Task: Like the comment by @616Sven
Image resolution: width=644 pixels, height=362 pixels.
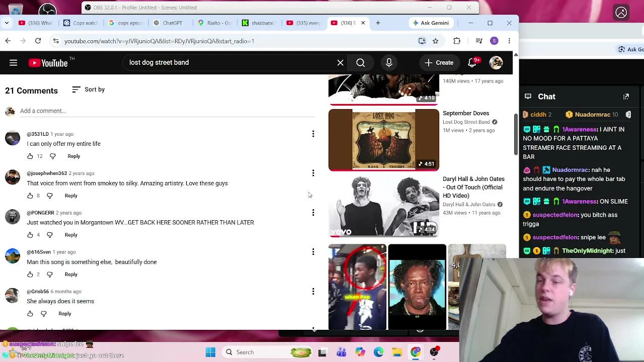Action: click(30, 275)
